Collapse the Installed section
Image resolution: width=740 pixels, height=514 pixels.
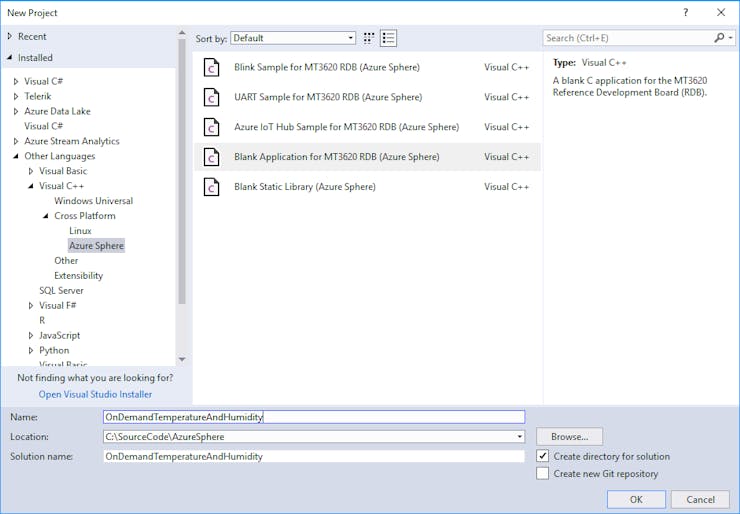[9, 58]
